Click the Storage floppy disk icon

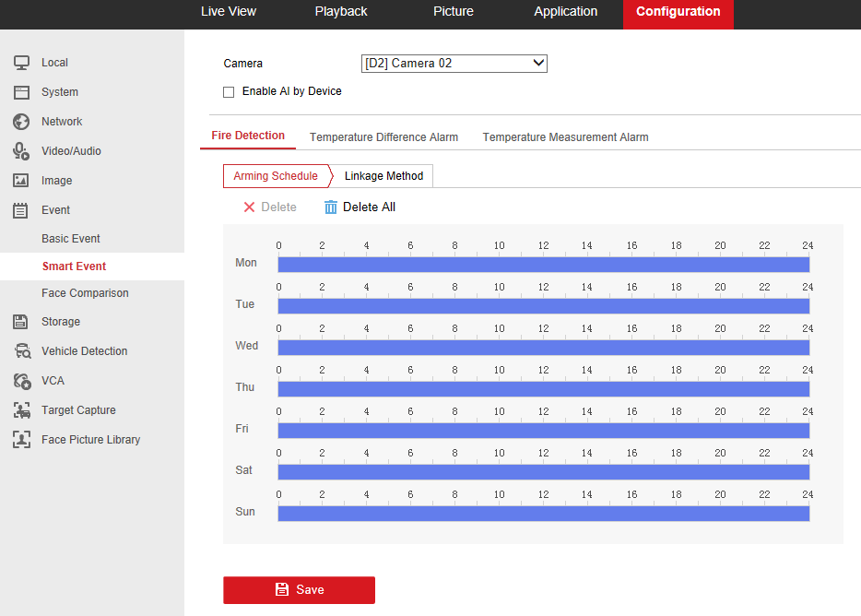(x=21, y=322)
